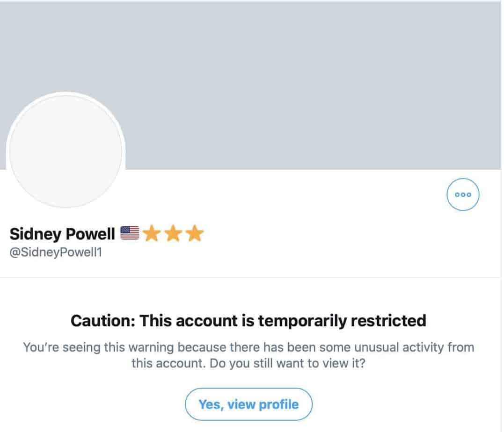504x432 pixels.
Task: Click the American flag emoji beside the name
Action: 130,233
